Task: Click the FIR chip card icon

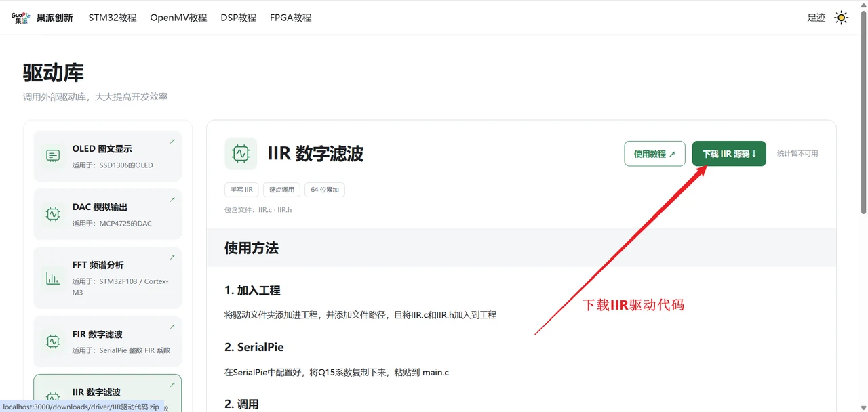Action: point(53,342)
